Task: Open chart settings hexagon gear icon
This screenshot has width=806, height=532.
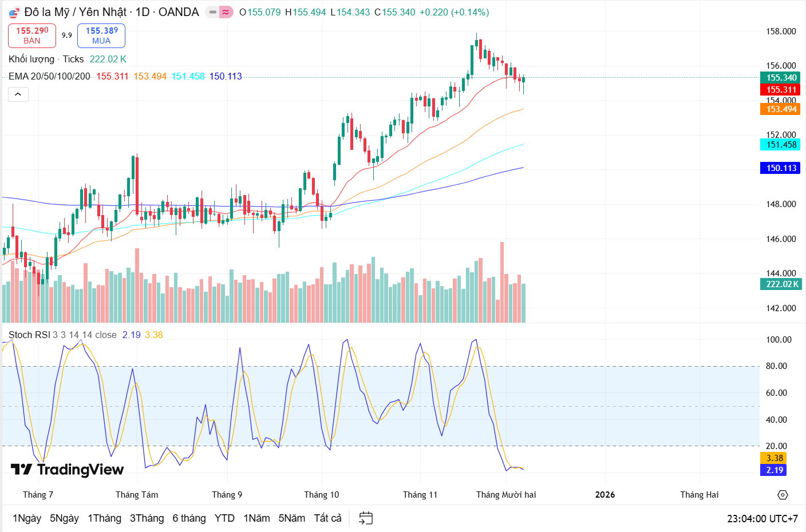Action: tap(783, 495)
